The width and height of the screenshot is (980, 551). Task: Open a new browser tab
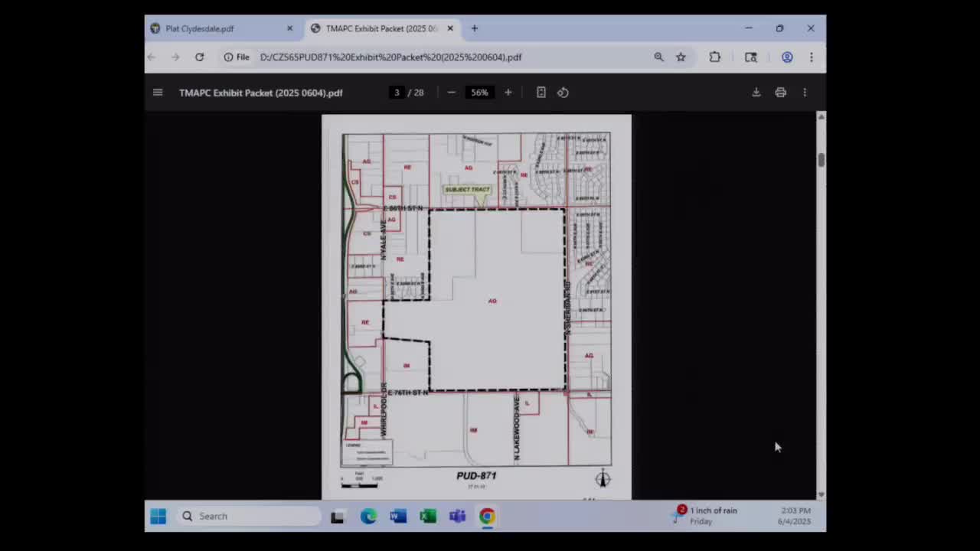click(x=474, y=28)
